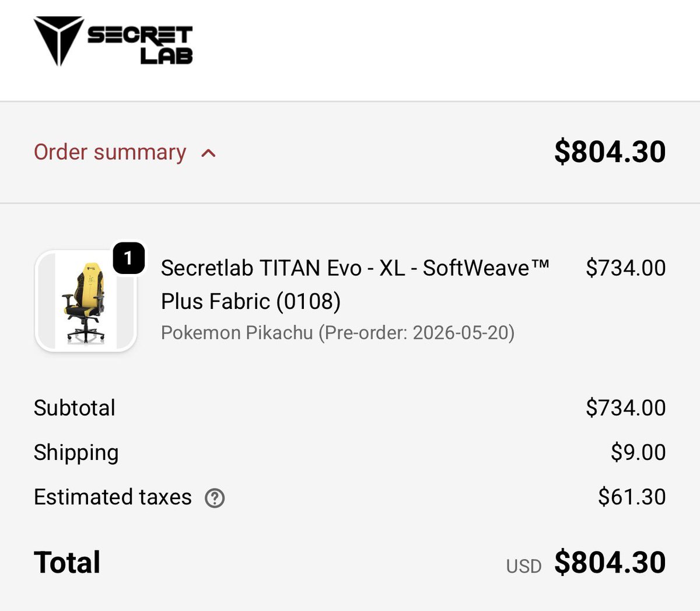
Task: Click the Secretlab TITAN Evo product title
Action: (355, 268)
